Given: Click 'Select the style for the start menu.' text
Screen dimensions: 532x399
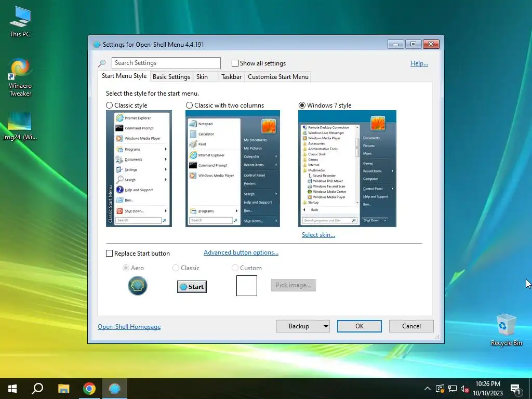Looking at the screenshot, I should tap(152, 94).
